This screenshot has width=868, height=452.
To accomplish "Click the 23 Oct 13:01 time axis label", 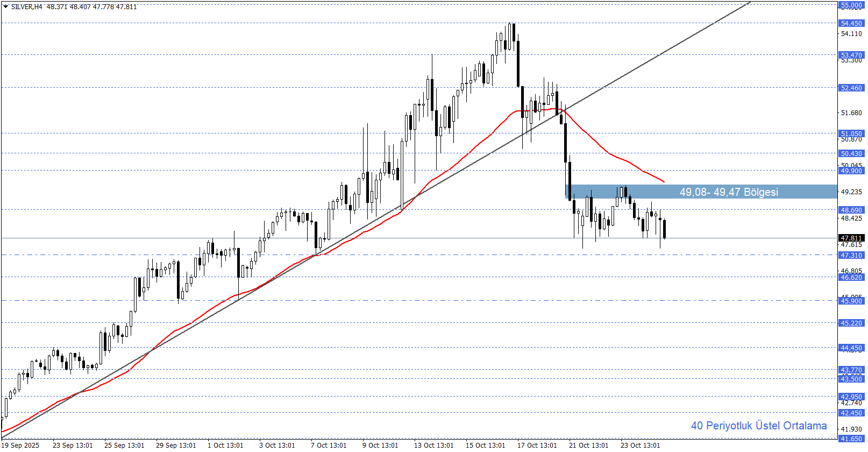I will click(640, 445).
